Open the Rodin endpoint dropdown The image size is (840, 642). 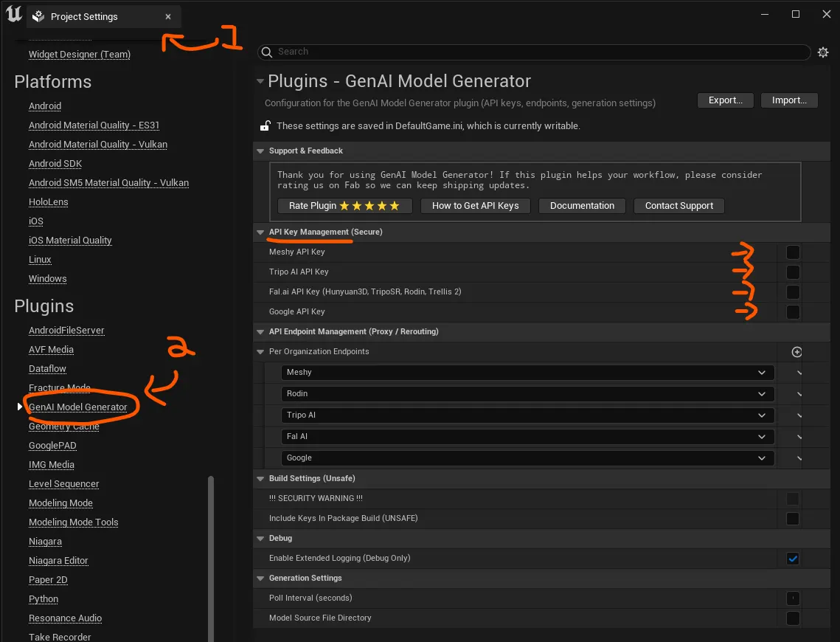pyautogui.click(x=527, y=394)
